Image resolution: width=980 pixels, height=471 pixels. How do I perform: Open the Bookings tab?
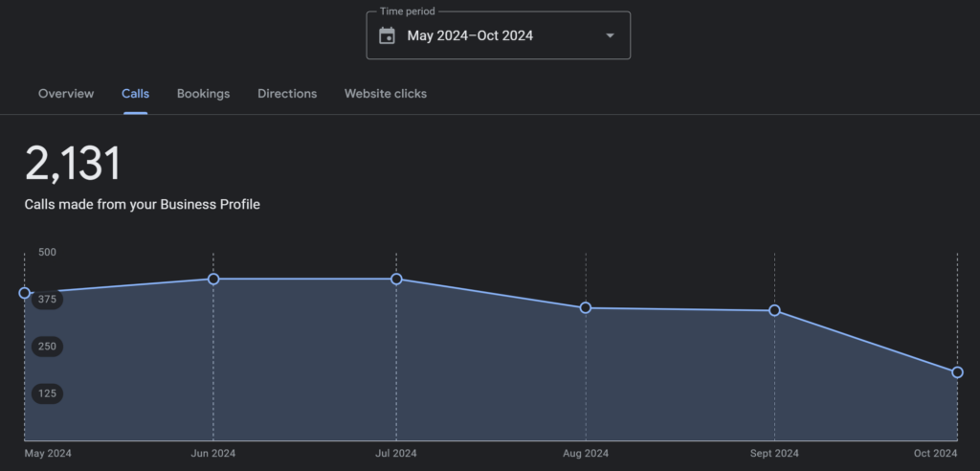tap(203, 94)
